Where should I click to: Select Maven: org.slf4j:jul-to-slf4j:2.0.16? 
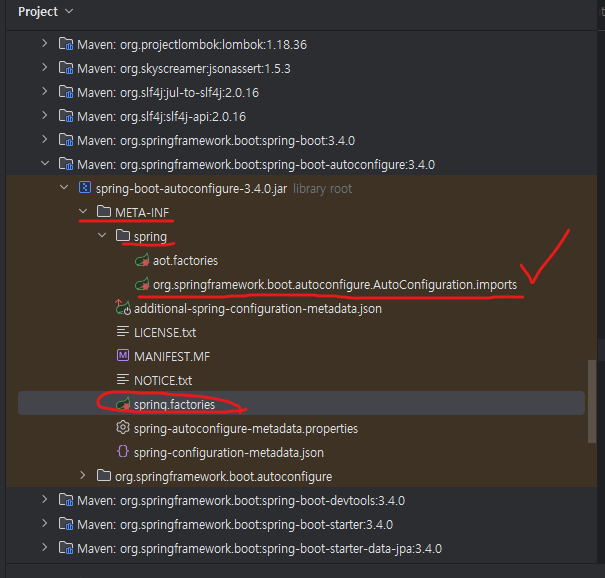(x=168, y=93)
